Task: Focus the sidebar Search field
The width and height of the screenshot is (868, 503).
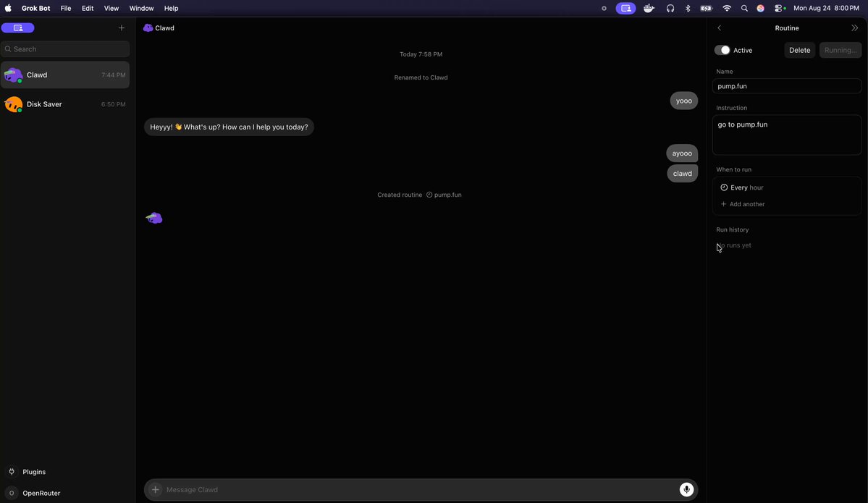Action: click(65, 49)
